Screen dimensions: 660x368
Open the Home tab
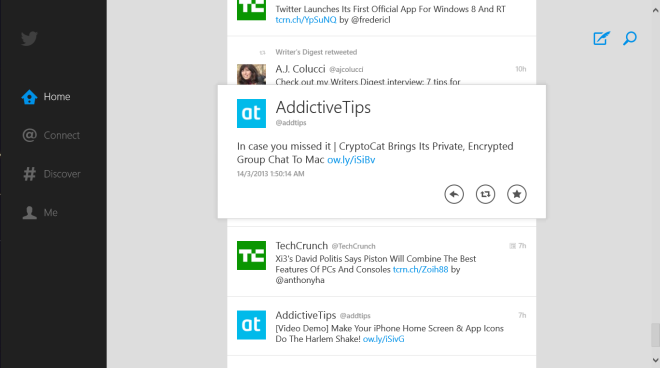pyautogui.click(x=46, y=96)
